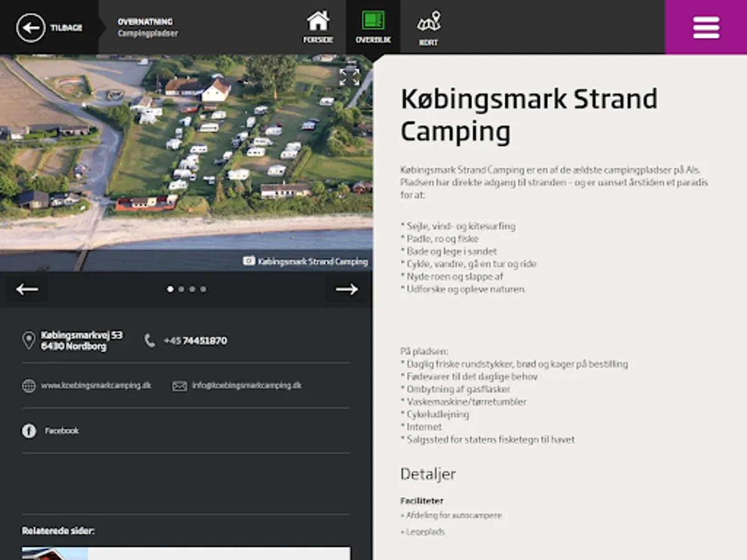Tap the location pin beside Købingsmarkvej 53
The height and width of the screenshot is (560, 747).
(x=28, y=339)
